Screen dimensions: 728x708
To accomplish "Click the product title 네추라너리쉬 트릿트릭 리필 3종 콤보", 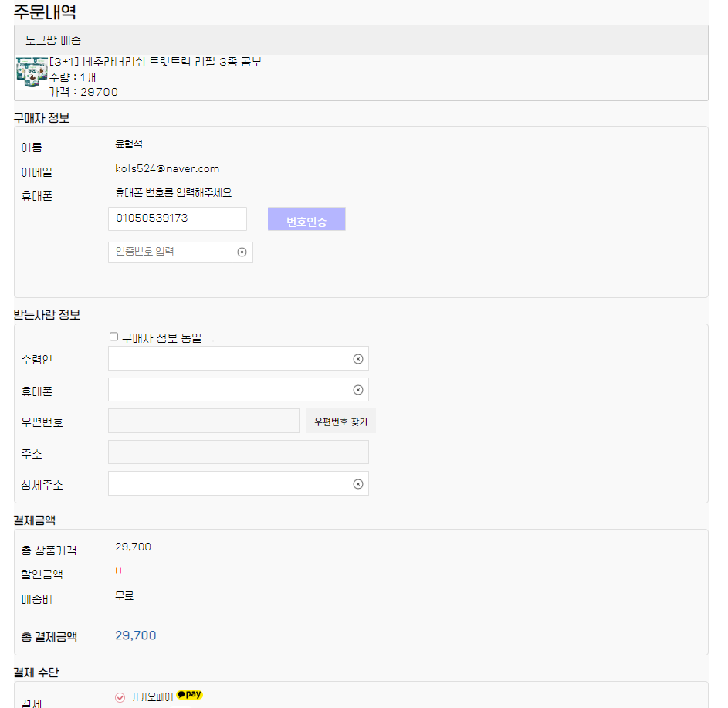I will tap(155, 62).
